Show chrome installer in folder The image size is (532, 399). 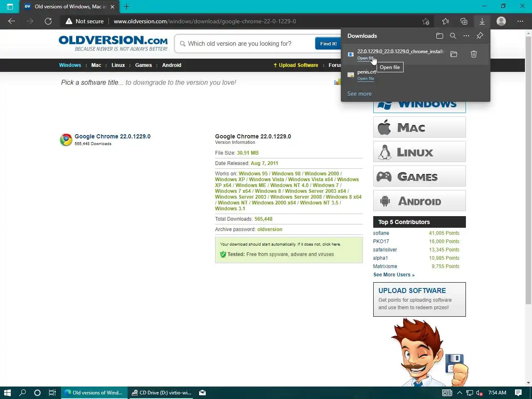point(454,54)
